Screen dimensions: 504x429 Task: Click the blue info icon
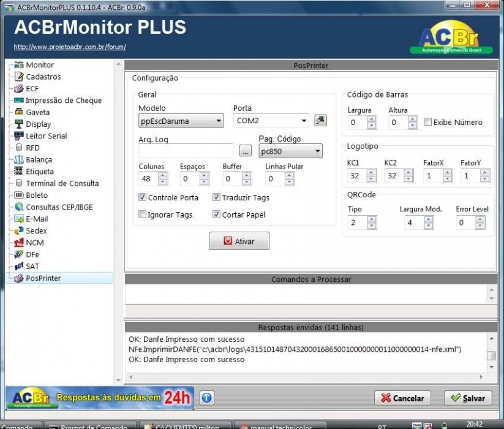[206, 398]
